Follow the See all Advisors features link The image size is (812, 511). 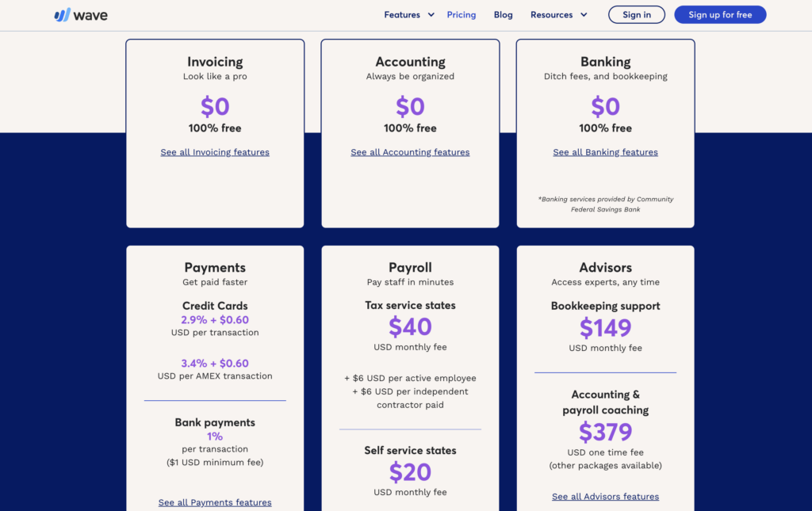[605, 497]
